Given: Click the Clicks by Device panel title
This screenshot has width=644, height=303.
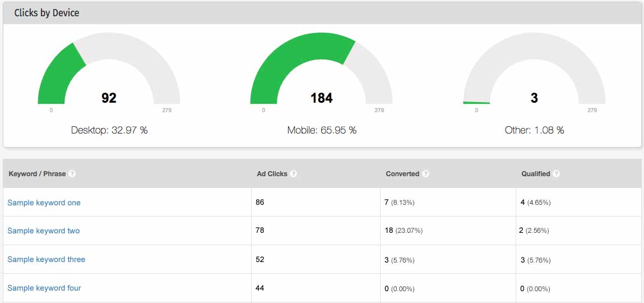Looking at the screenshot, I should [x=47, y=13].
